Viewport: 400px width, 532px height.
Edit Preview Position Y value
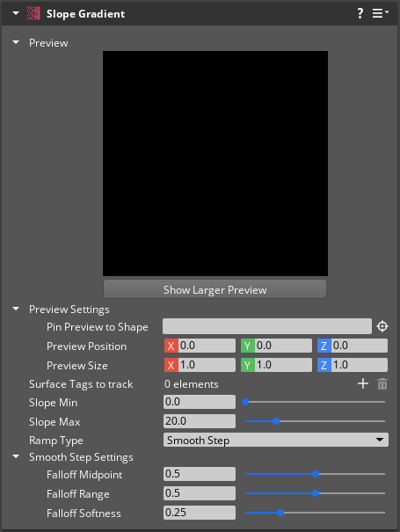(283, 346)
